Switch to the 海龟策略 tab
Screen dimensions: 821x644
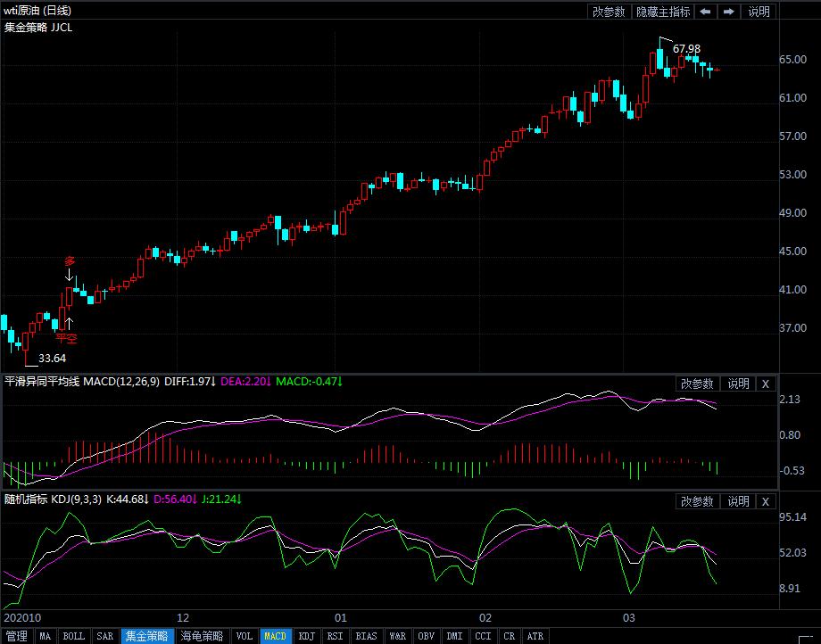click(203, 636)
